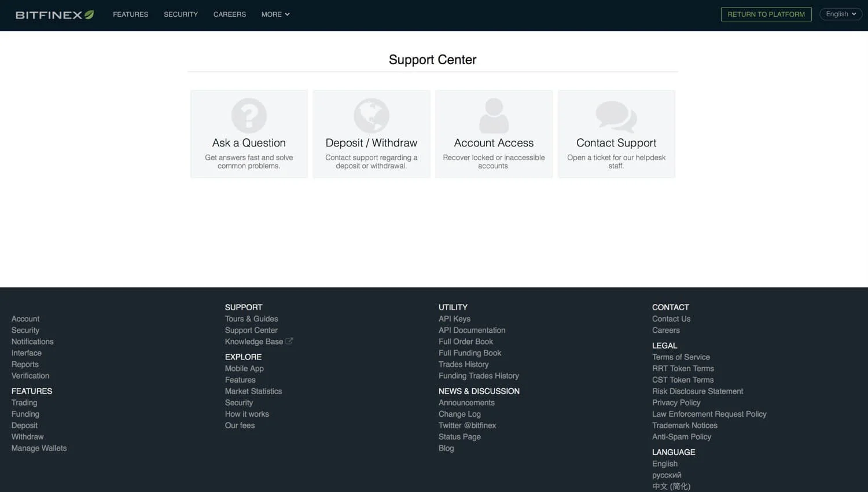Click the question mark Ask a Question icon
This screenshot has width=868, height=492.
[x=248, y=116]
